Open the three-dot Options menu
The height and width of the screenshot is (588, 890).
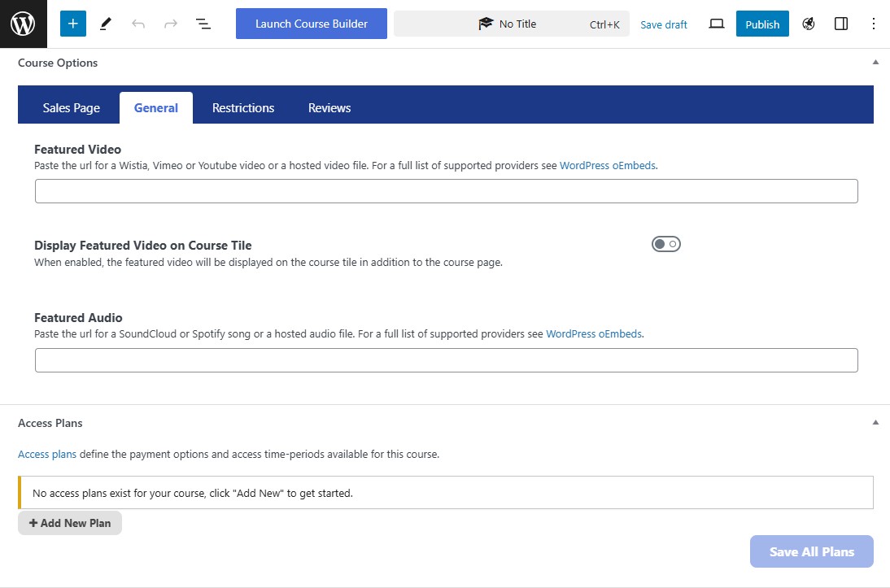click(874, 24)
